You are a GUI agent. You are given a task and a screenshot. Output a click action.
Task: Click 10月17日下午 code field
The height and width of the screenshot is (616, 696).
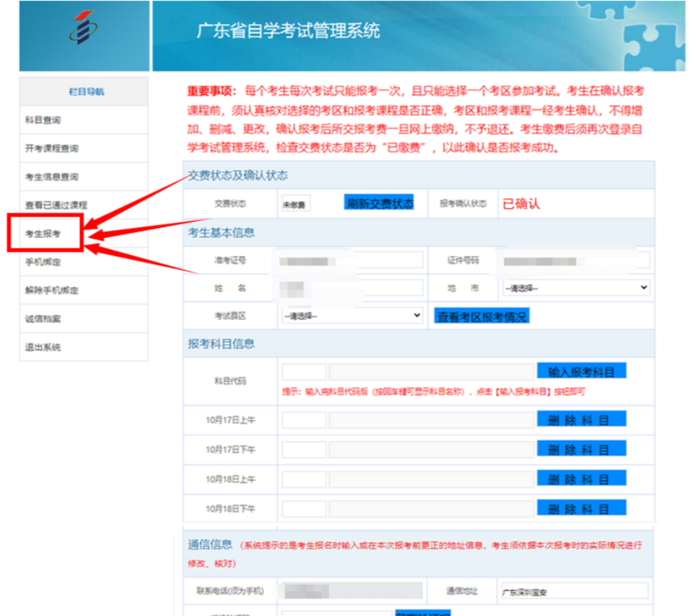coord(304,449)
